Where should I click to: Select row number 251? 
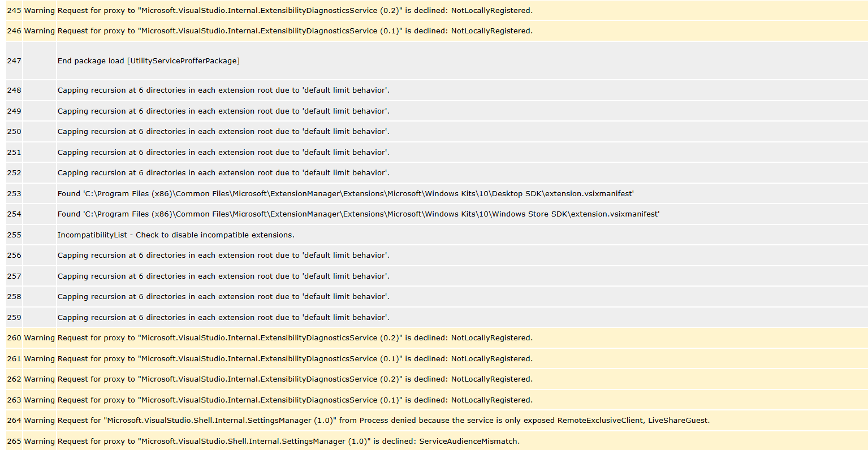14,153
